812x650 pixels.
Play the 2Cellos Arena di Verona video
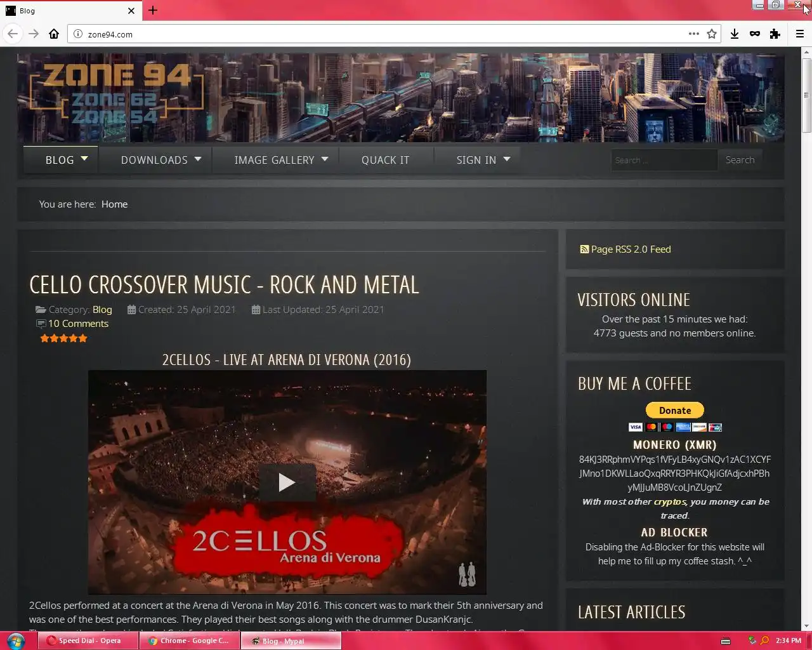[x=287, y=482]
